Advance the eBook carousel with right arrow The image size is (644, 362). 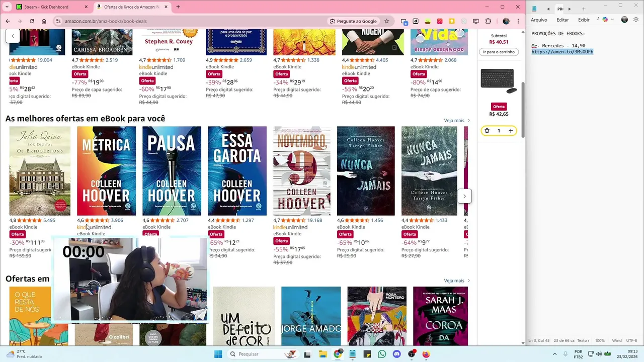(x=464, y=196)
